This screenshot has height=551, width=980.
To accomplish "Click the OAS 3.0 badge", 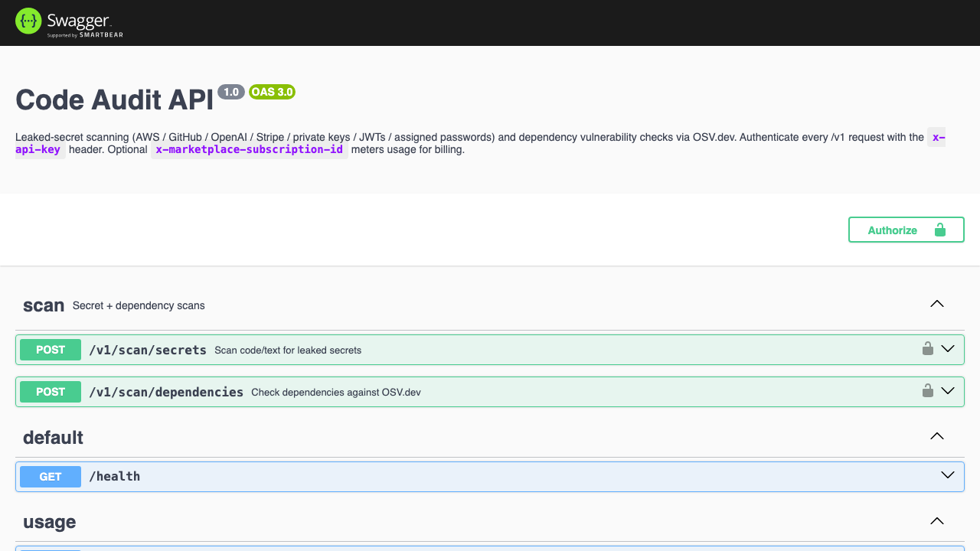I will pyautogui.click(x=272, y=92).
